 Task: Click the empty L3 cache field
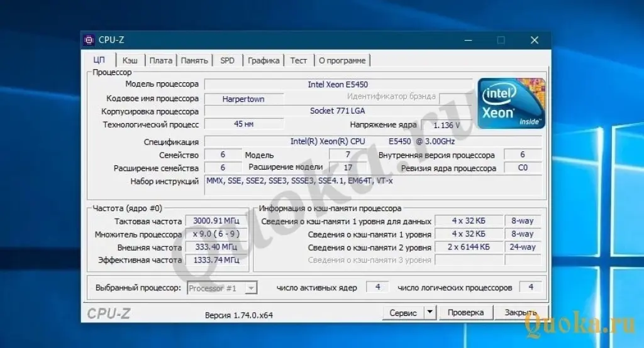pyautogui.click(x=469, y=260)
